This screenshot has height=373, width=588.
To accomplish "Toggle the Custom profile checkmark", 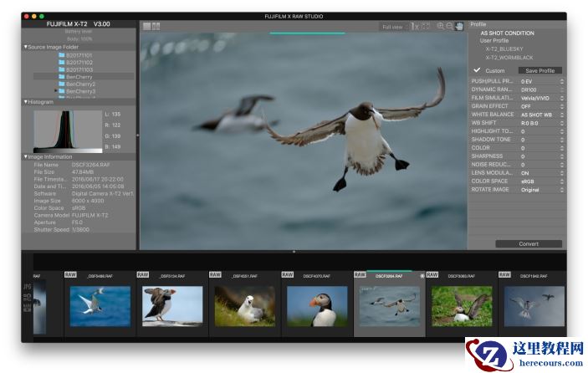I will 477,70.
